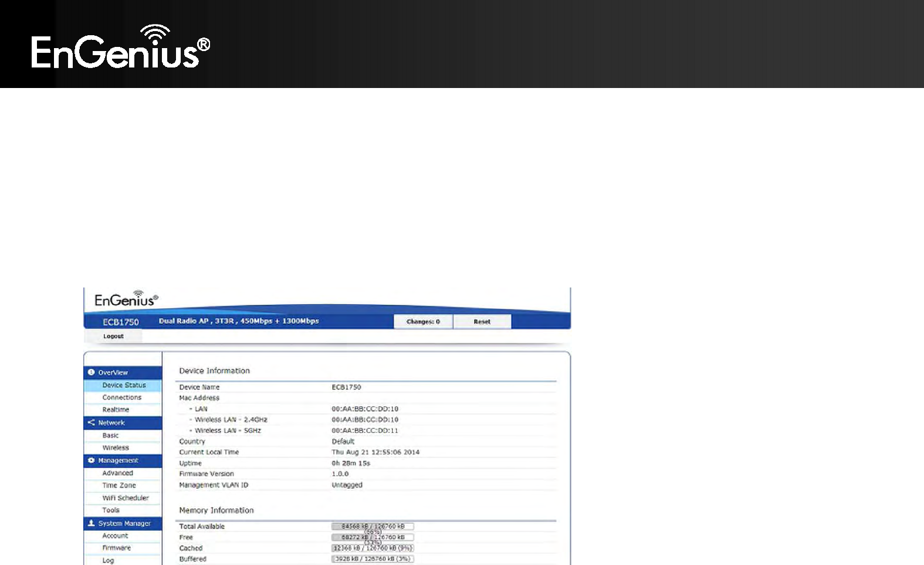Open the System Manager section

[123, 523]
